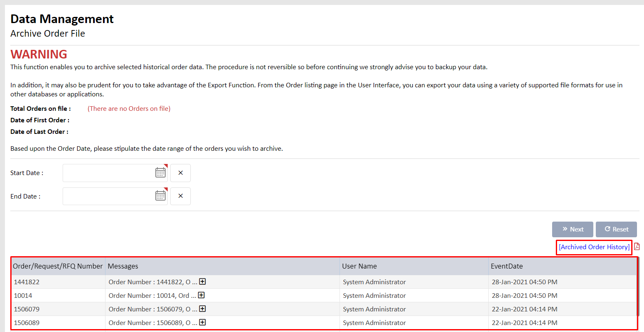Clear the Start Date with the X button
This screenshot has width=644, height=332.
point(180,173)
